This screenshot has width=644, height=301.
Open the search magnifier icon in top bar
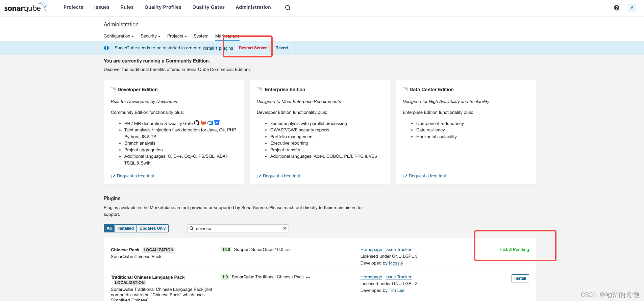pyautogui.click(x=288, y=7)
